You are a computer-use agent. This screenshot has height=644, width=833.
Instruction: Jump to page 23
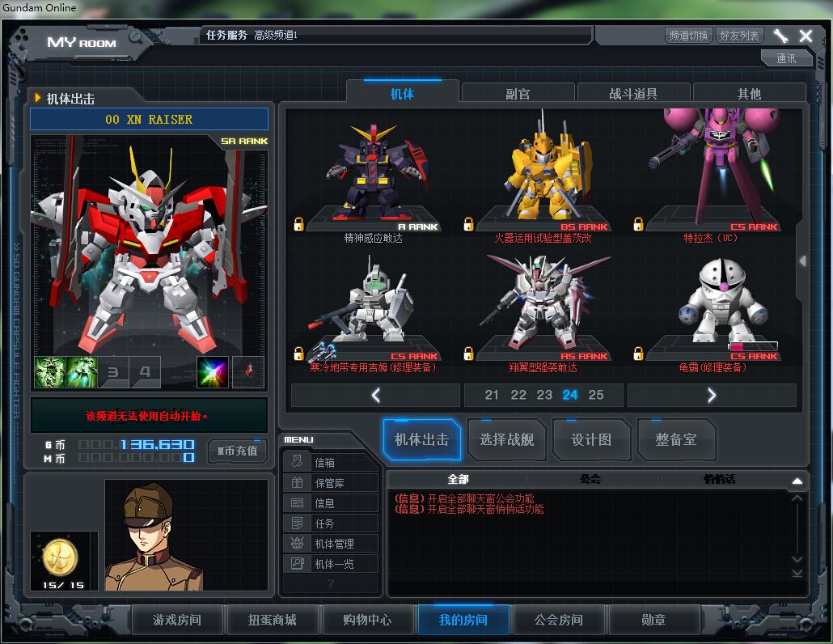tap(544, 395)
